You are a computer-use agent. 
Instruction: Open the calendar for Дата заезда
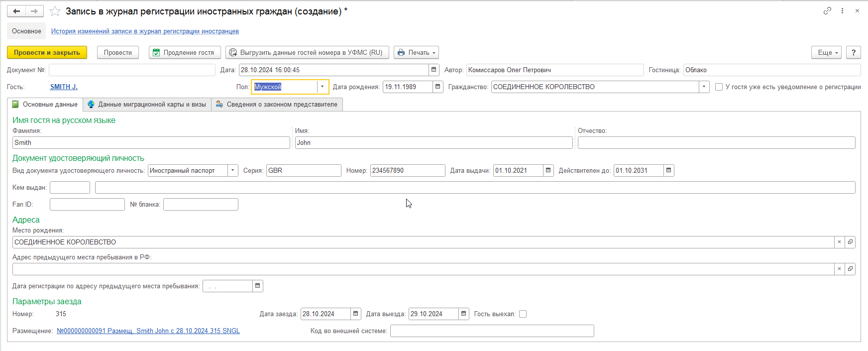pyautogui.click(x=355, y=314)
